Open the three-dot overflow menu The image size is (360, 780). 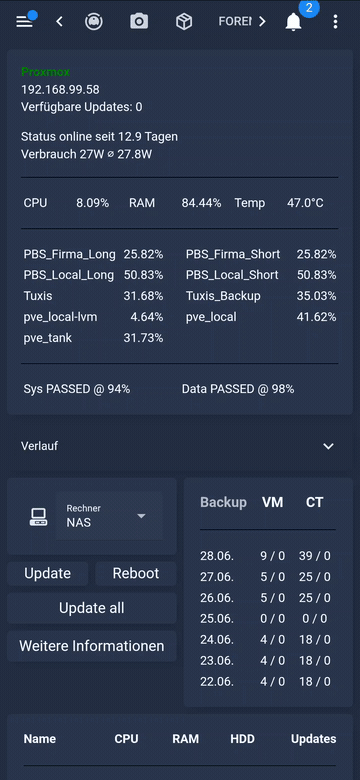(x=336, y=21)
